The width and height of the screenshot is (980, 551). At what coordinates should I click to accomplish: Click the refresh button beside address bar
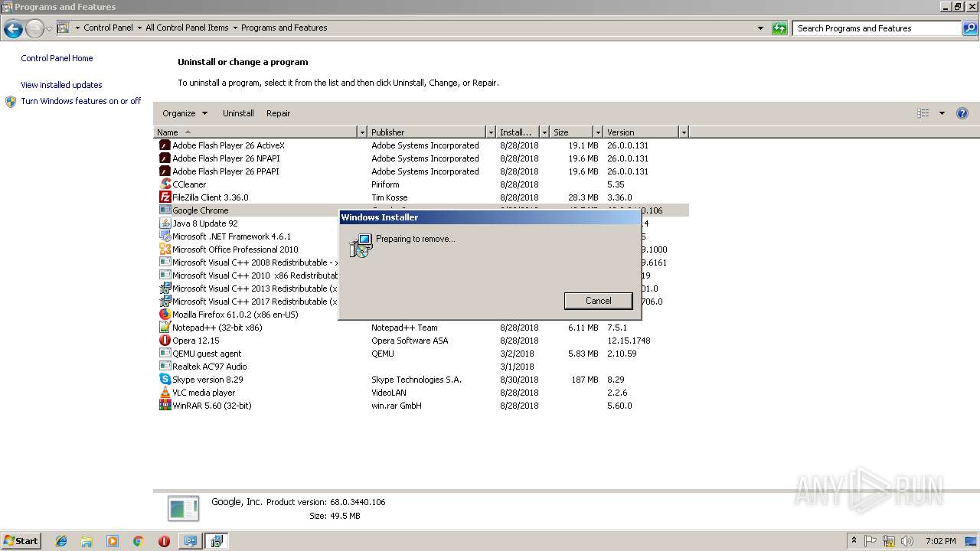(x=779, y=28)
